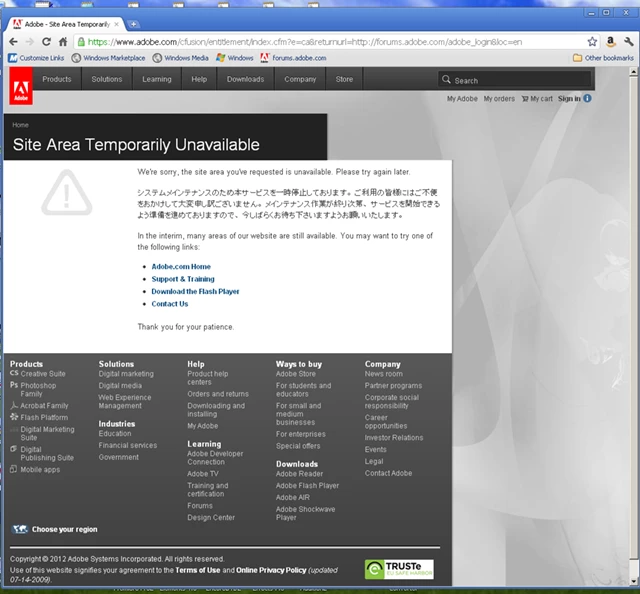The image size is (640, 594).
Task: Open the Amazon extension icon
Action: coord(611,42)
